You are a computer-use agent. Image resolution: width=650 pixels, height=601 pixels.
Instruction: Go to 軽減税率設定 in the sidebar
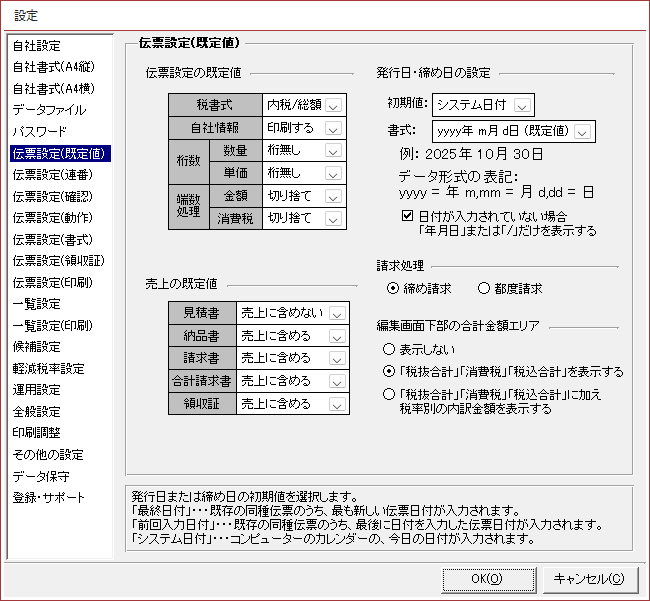tap(48, 368)
